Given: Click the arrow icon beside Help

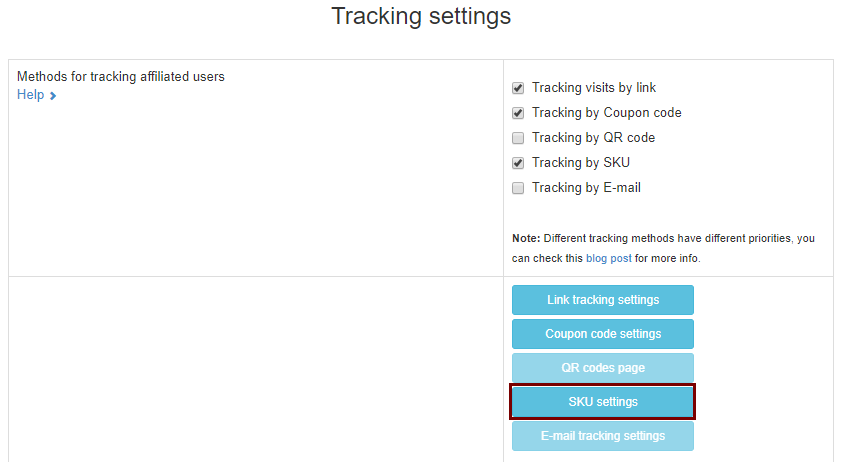Looking at the screenshot, I should 53,96.
